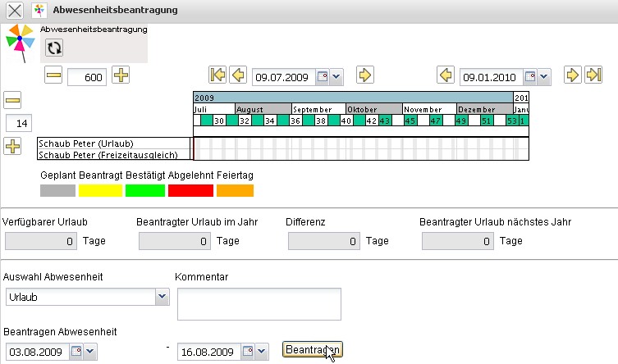Move end date forward with right arrow after 09.01.2010
This screenshot has width=618, height=364.
coord(573,75)
